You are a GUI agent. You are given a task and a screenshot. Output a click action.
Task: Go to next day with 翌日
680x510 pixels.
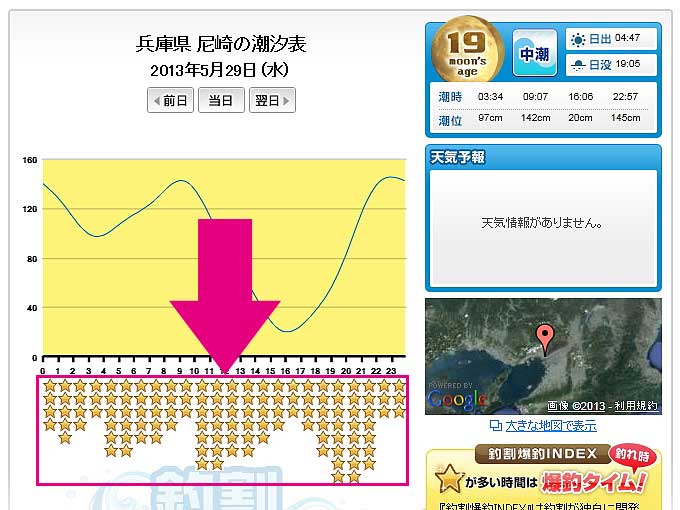(272, 101)
